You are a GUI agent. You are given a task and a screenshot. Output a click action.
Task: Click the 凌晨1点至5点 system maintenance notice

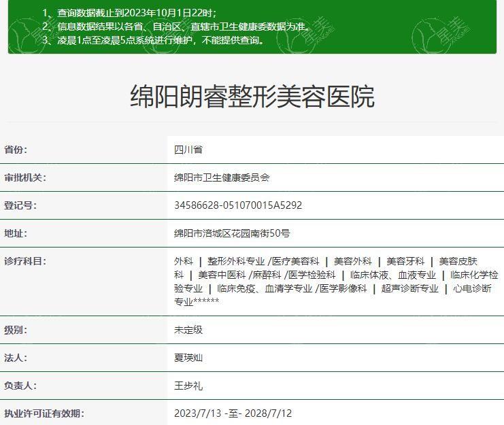pos(153,40)
